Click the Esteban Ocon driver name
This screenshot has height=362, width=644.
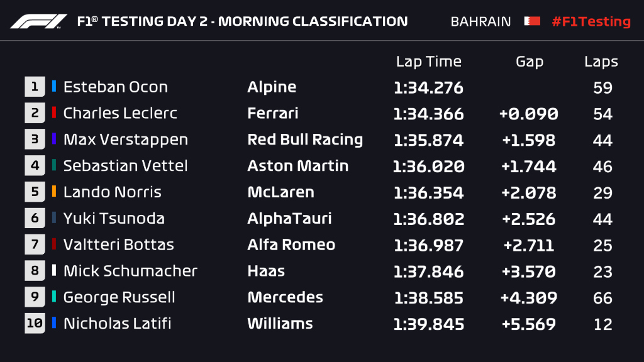click(x=116, y=87)
